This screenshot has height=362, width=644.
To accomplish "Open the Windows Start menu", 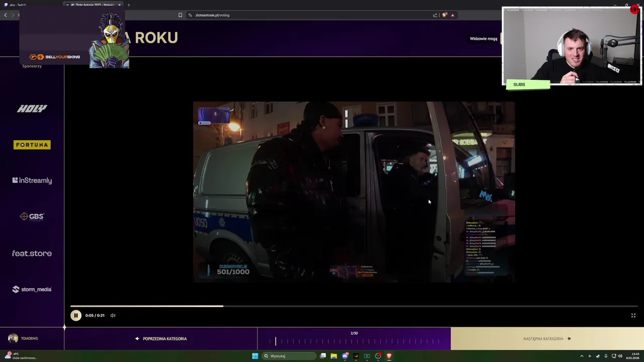I will (x=255, y=356).
